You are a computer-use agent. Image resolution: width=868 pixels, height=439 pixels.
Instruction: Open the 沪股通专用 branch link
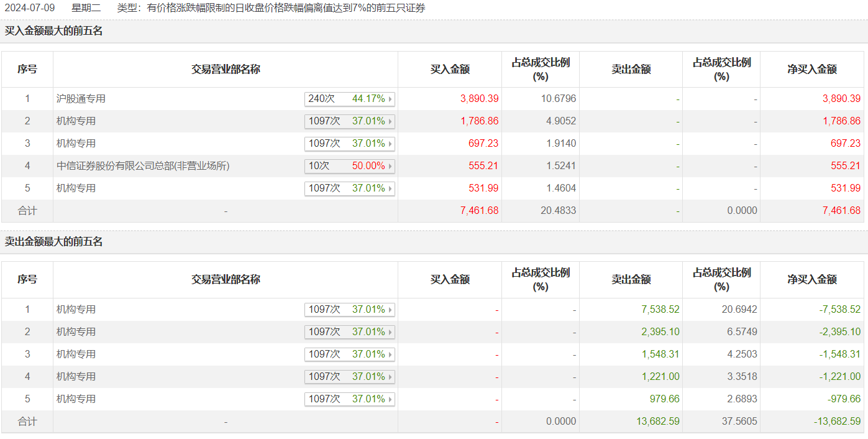[x=81, y=99]
